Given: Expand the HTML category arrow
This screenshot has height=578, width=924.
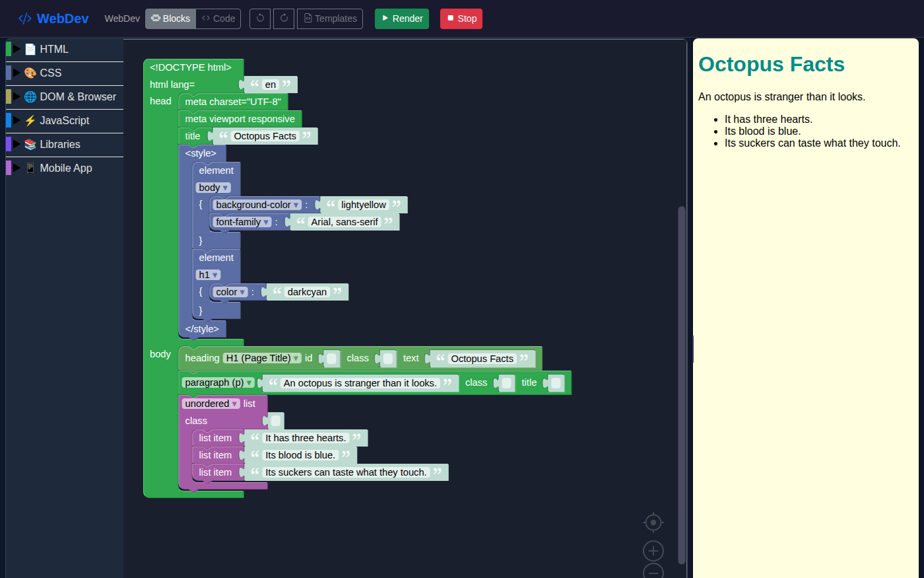Looking at the screenshot, I should coord(17,49).
